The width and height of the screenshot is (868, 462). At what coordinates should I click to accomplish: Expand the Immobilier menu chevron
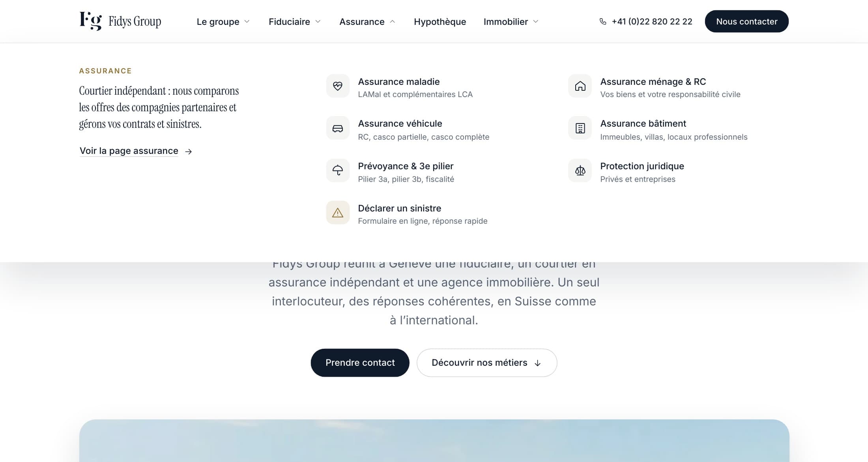click(x=536, y=22)
